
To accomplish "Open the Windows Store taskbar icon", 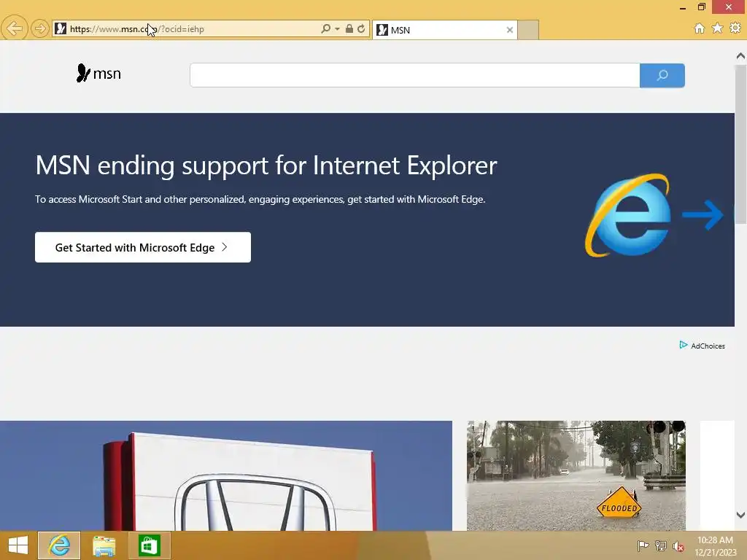I will (x=149, y=545).
